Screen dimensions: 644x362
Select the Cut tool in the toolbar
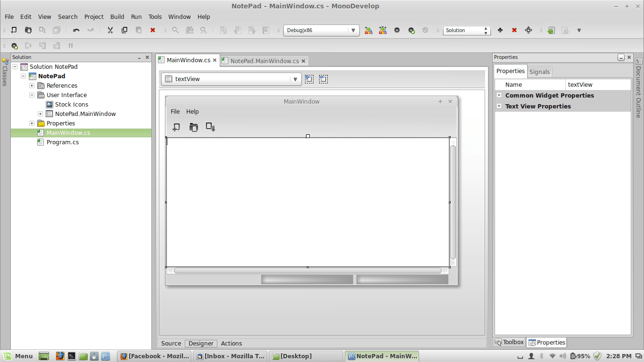click(x=110, y=30)
